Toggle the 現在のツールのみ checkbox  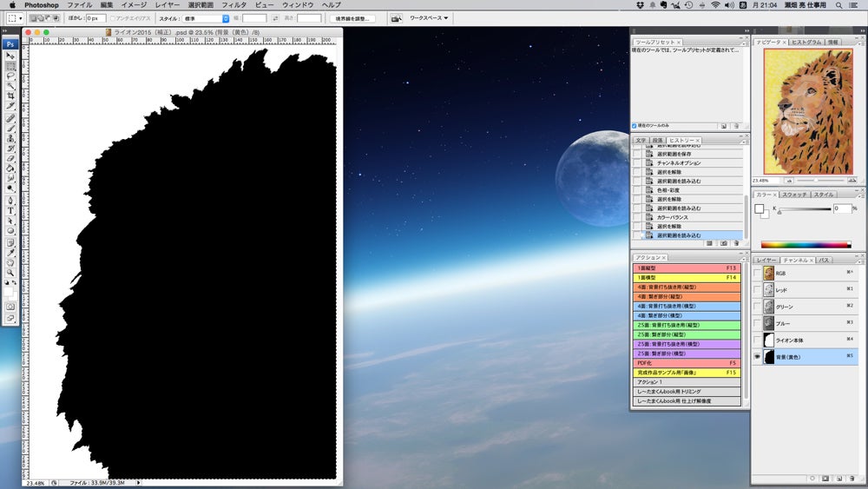tap(635, 126)
